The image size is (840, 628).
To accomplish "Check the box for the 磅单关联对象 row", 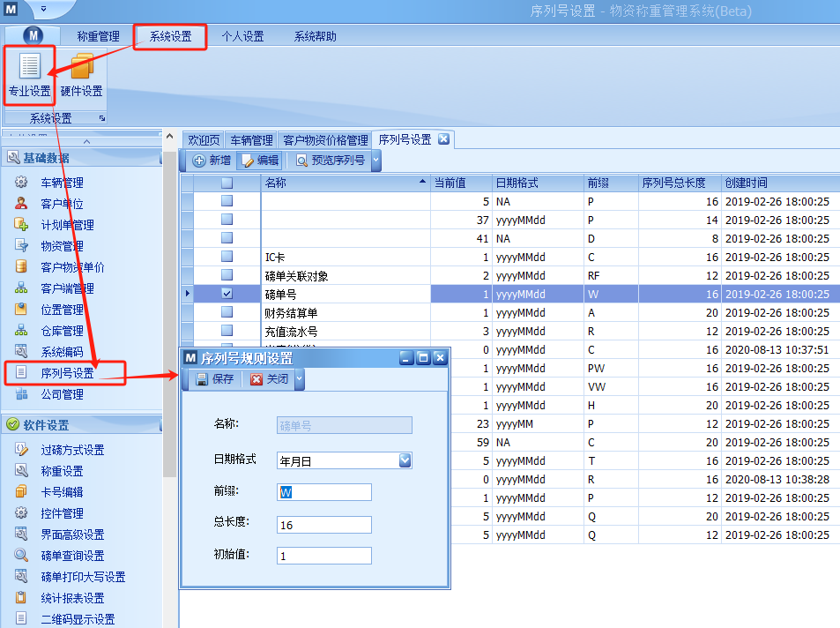I will point(227,275).
